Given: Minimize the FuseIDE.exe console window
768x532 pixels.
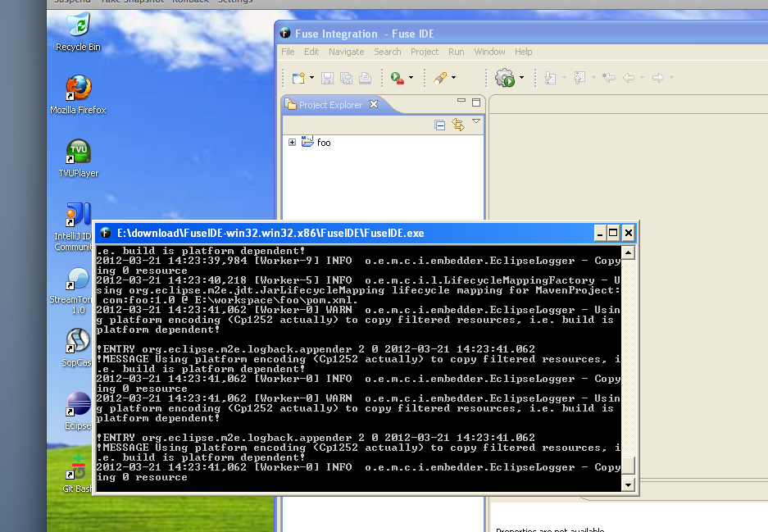Looking at the screenshot, I should coord(600,233).
